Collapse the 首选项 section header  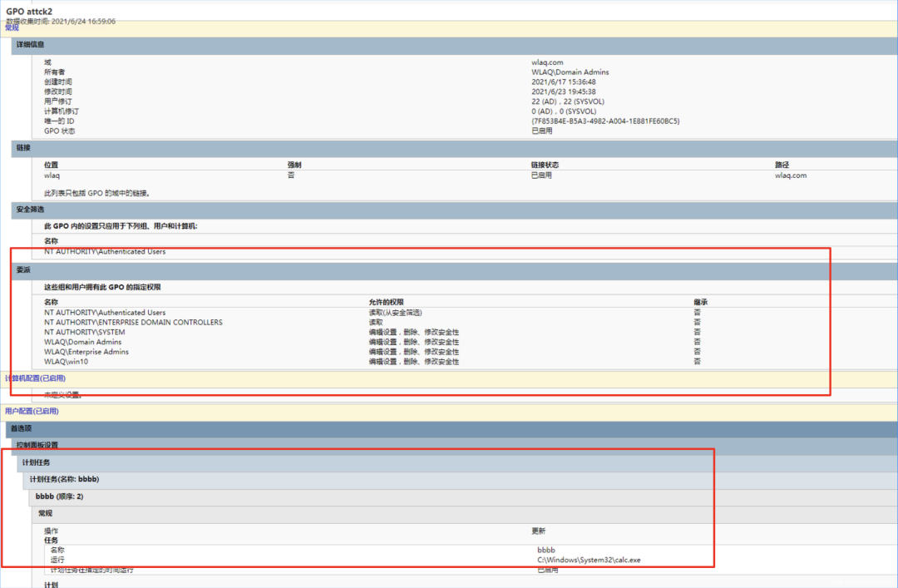451,428
